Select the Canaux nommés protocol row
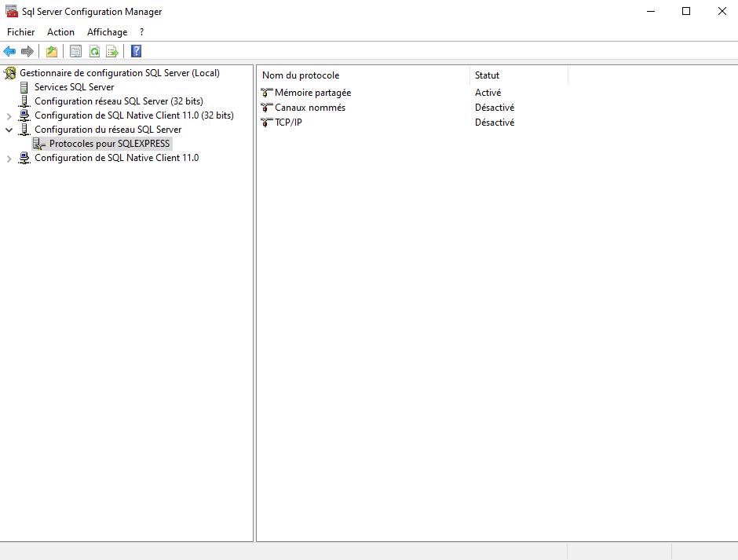This screenshot has width=738, height=560. 309,108
